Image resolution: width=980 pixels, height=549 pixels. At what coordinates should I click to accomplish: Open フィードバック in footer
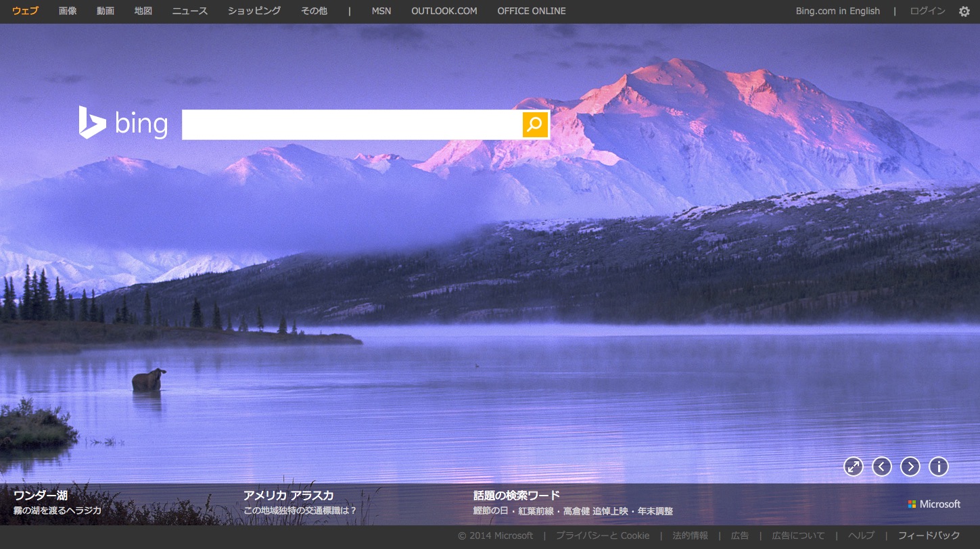(929, 535)
